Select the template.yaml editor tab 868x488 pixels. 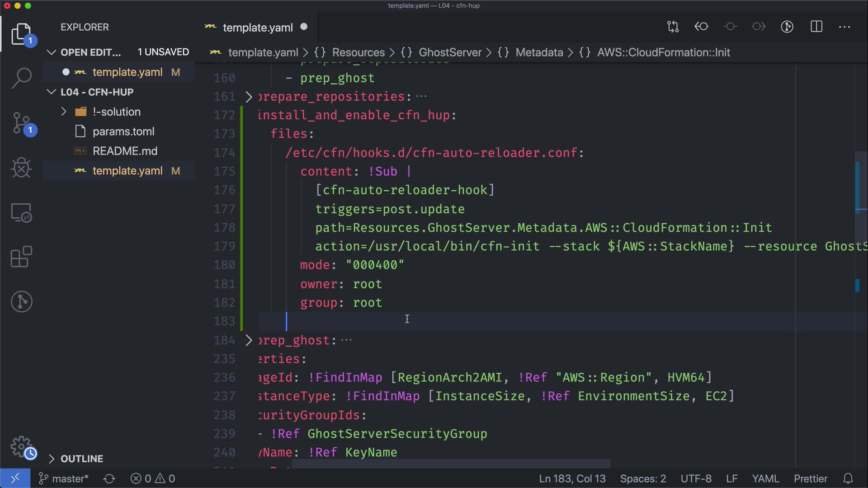pos(257,28)
